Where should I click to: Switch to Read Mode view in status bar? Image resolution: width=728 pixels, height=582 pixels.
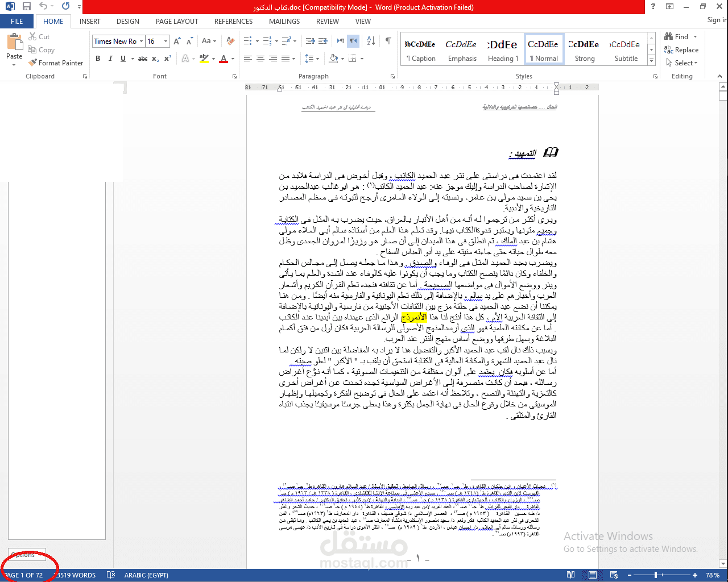coord(571,575)
